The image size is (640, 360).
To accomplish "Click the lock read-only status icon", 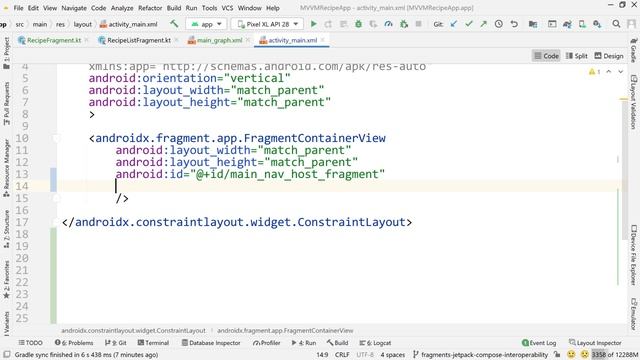I will pyautogui.click(x=557, y=354).
